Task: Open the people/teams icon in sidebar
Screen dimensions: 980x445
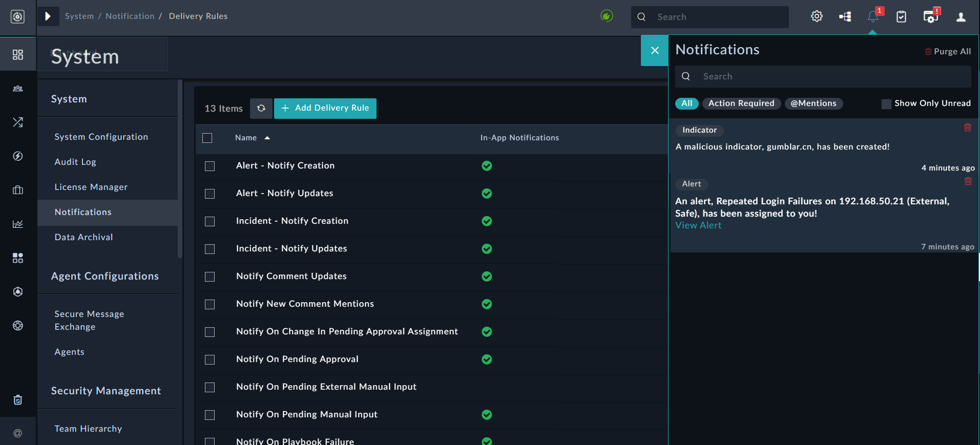Action: tap(18, 89)
